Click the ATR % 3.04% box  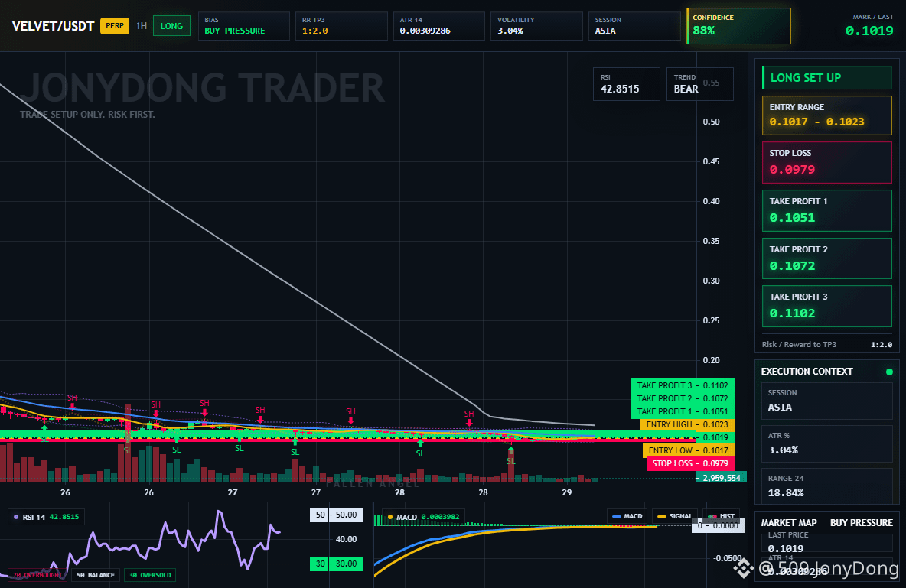tap(827, 443)
